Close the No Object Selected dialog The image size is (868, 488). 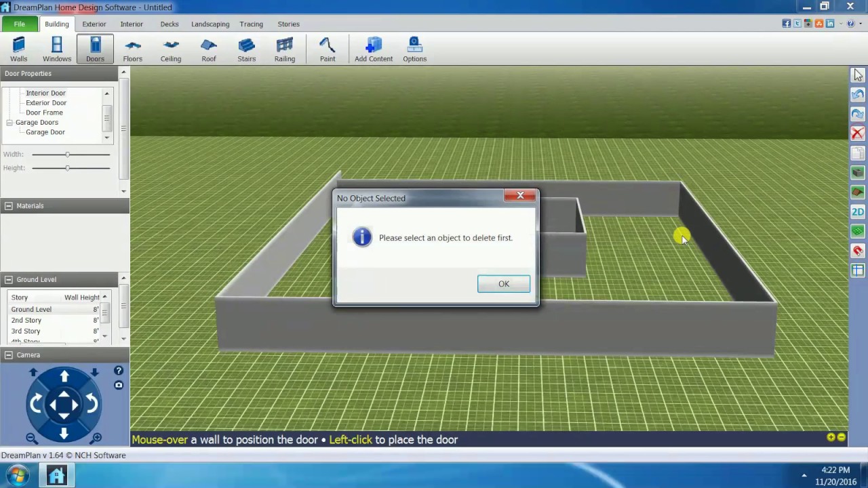tap(520, 195)
